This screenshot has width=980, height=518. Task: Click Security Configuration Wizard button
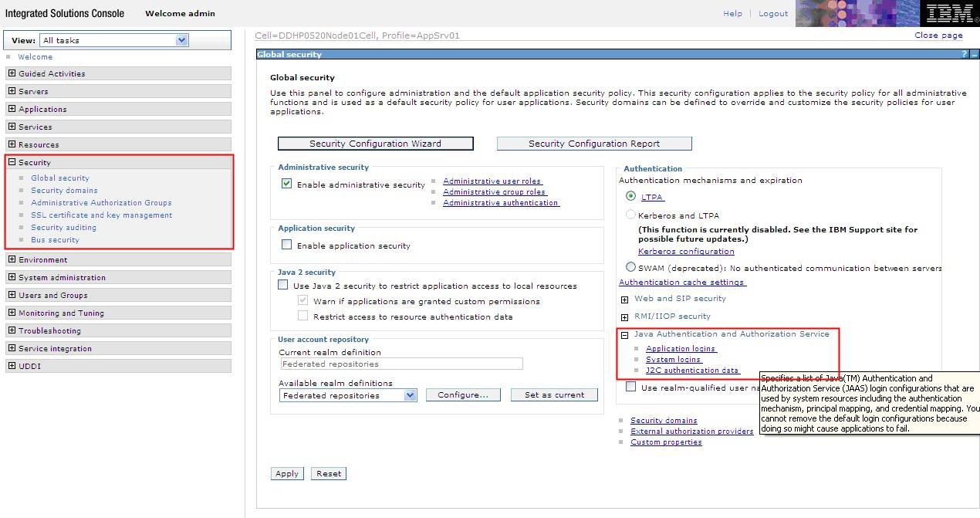coord(375,144)
